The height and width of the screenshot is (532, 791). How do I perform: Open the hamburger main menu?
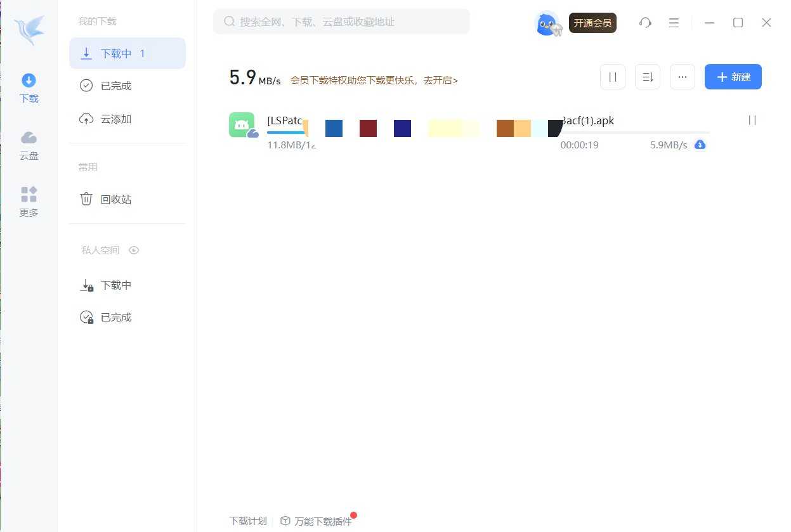pyautogui.click(x=674, y=23)
